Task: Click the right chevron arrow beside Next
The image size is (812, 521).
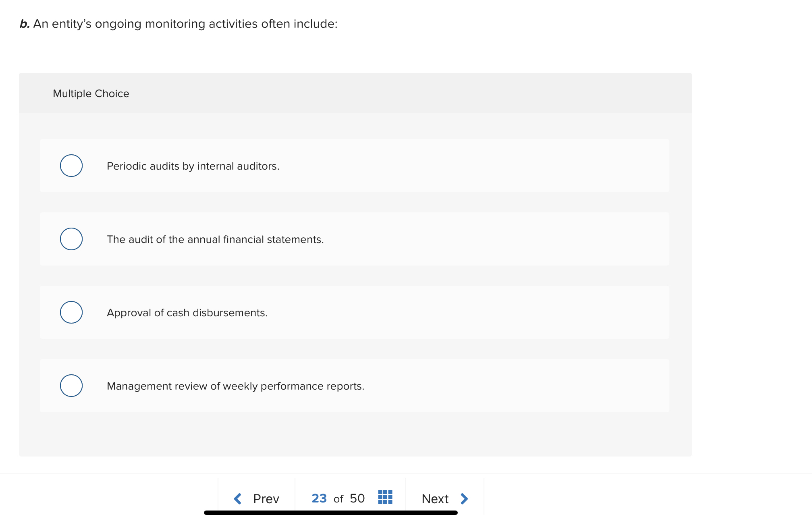Action: point(464,498)
